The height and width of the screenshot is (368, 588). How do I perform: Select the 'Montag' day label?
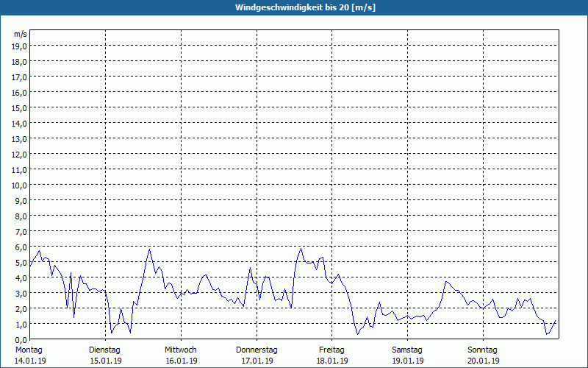click(x=29, y=350)
